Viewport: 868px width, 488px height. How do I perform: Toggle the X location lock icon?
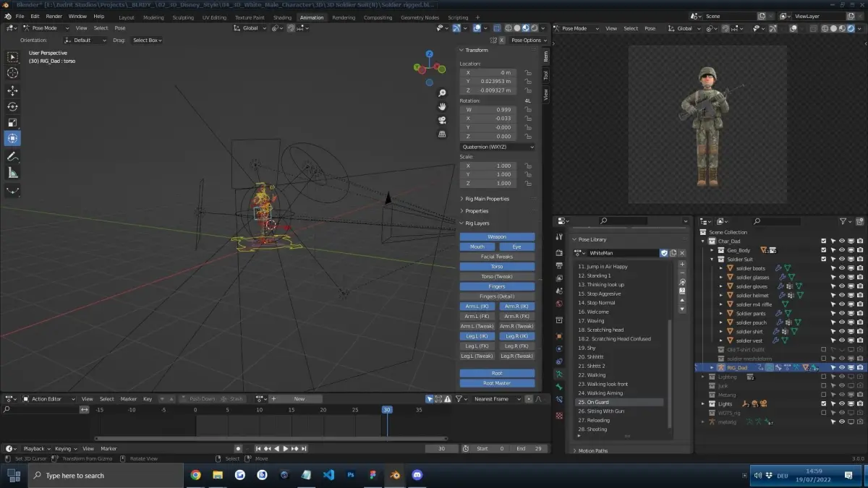click(x=528, y=72)
